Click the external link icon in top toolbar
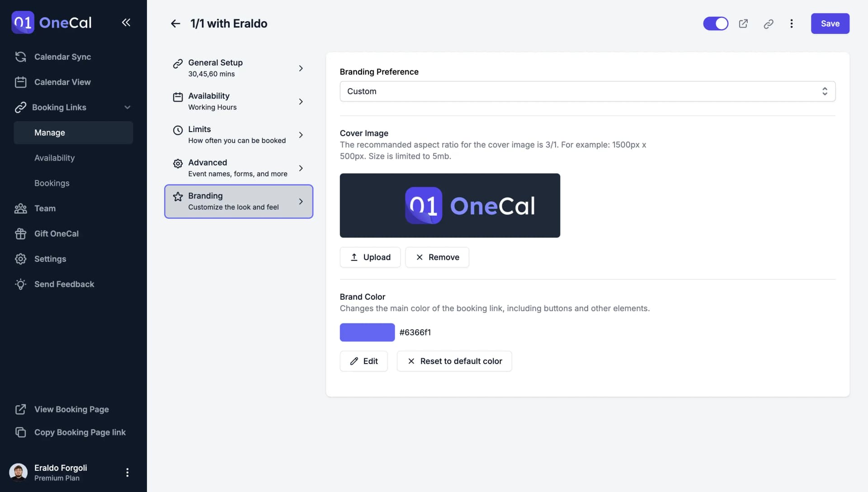868x492 pixels. tap(743, 23)
